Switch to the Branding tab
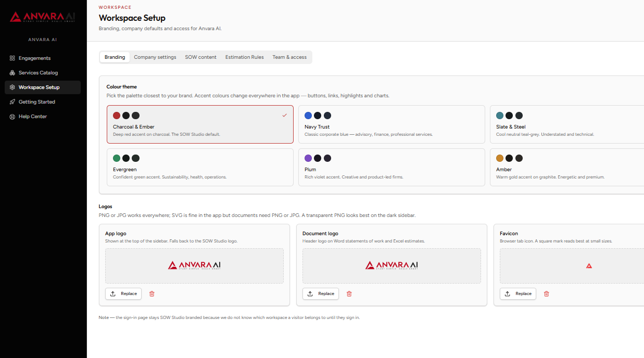The height and width of the screenshot is (358, 644). coord(115,57)
